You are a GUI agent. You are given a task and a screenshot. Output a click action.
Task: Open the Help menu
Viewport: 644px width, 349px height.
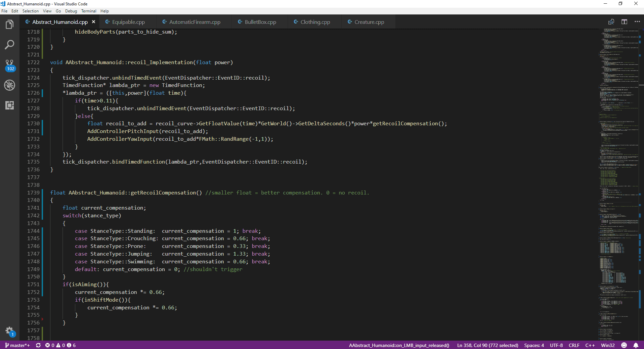tap(104, 11)
